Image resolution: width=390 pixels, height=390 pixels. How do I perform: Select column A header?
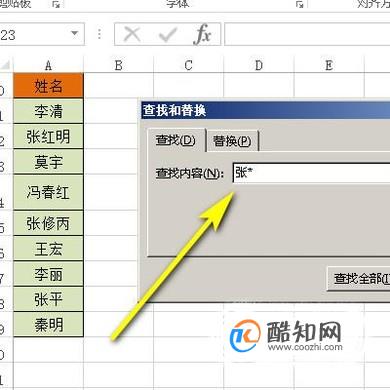48,65
